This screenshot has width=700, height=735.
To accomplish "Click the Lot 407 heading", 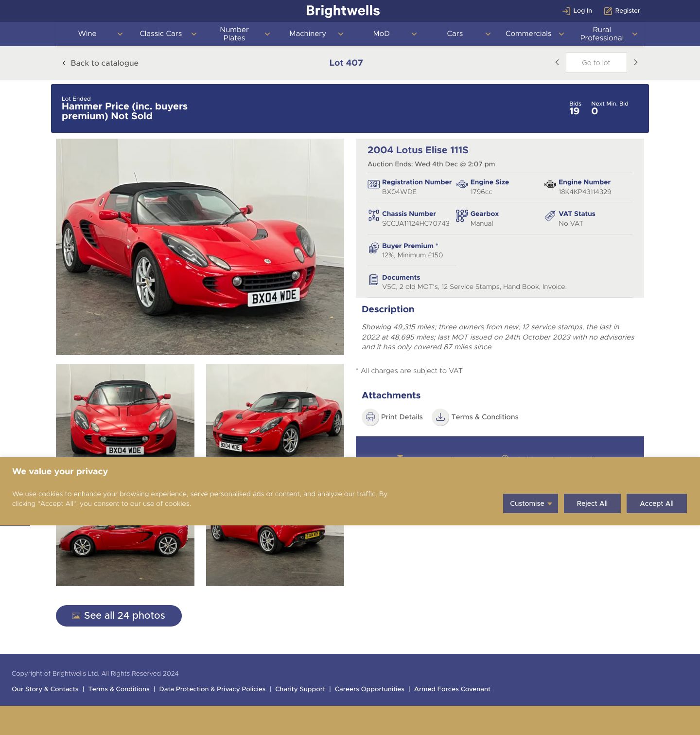I will 346,63.
